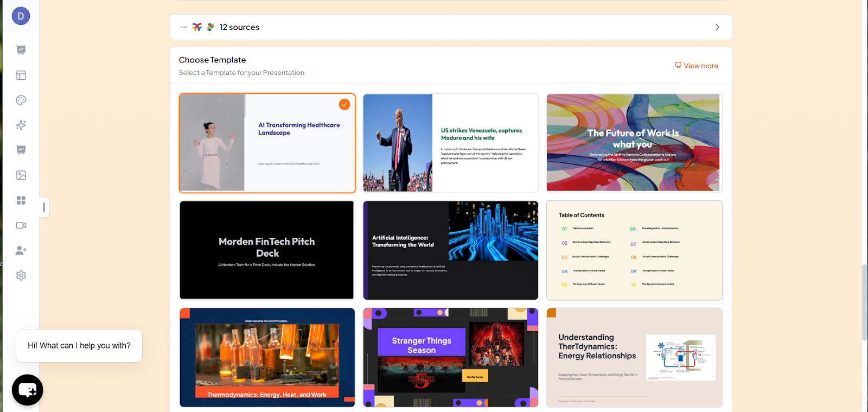Click the first source favicon beside 12 sources
The image size is (868, 412).
coord(183,27)
